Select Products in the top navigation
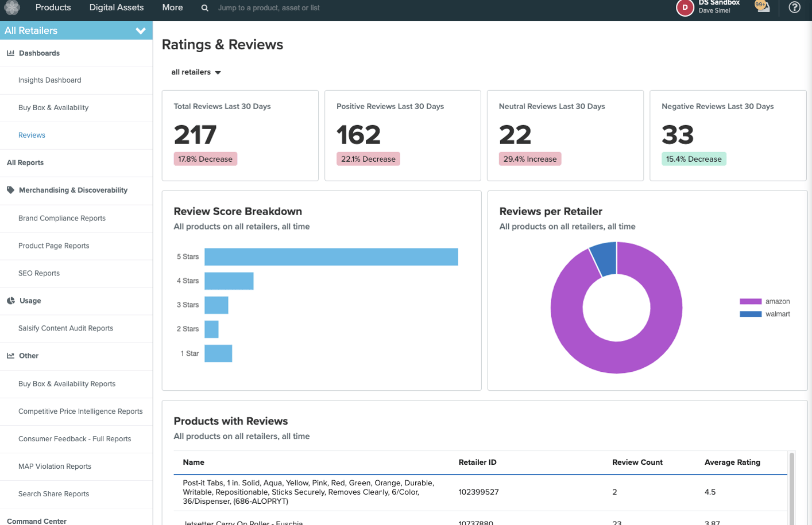This screenshot has width=812, height=525. (53, 7)
